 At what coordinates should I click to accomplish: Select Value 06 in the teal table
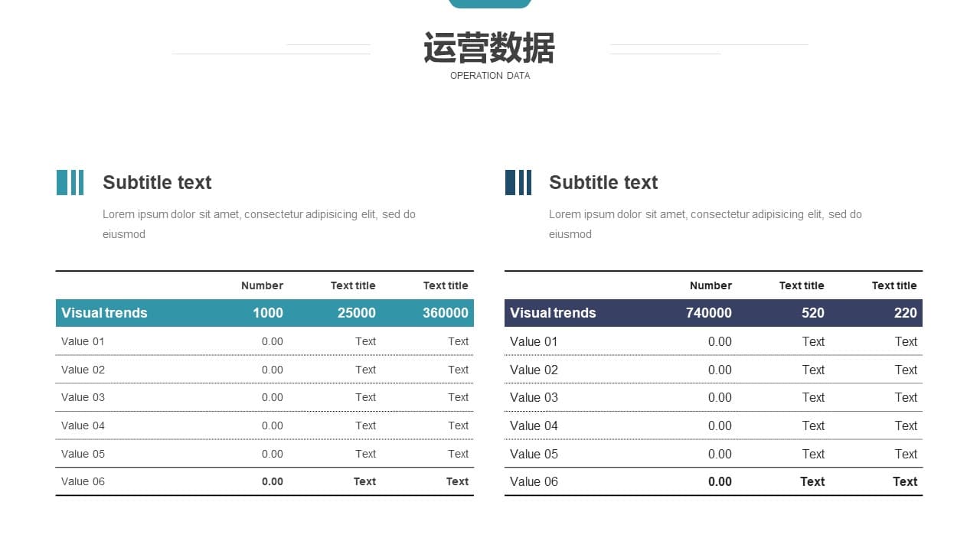pyautogui.click(x=83, y=481)
